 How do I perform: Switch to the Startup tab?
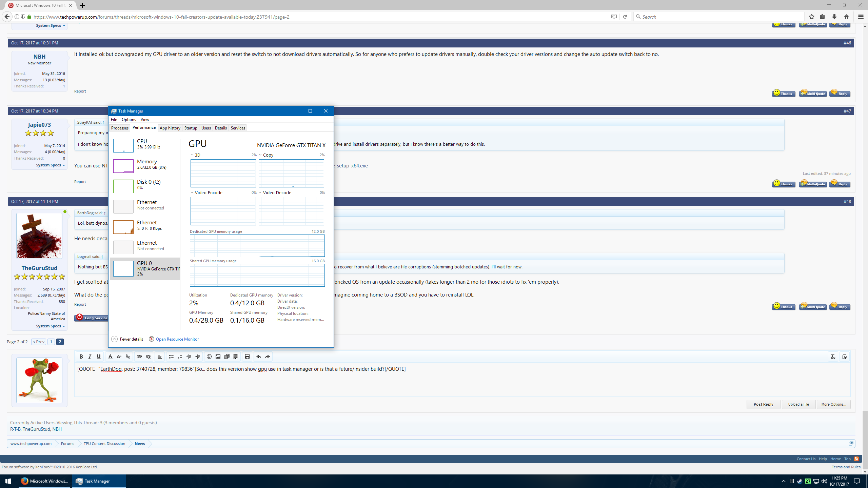click(x=191, y=128)
